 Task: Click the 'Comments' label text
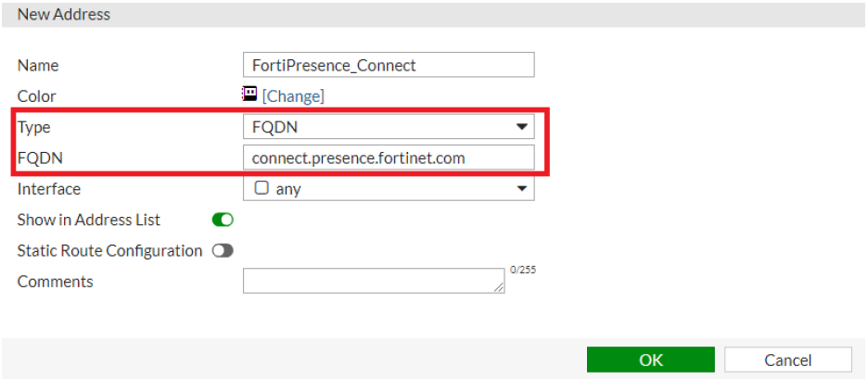click(56, 281)
